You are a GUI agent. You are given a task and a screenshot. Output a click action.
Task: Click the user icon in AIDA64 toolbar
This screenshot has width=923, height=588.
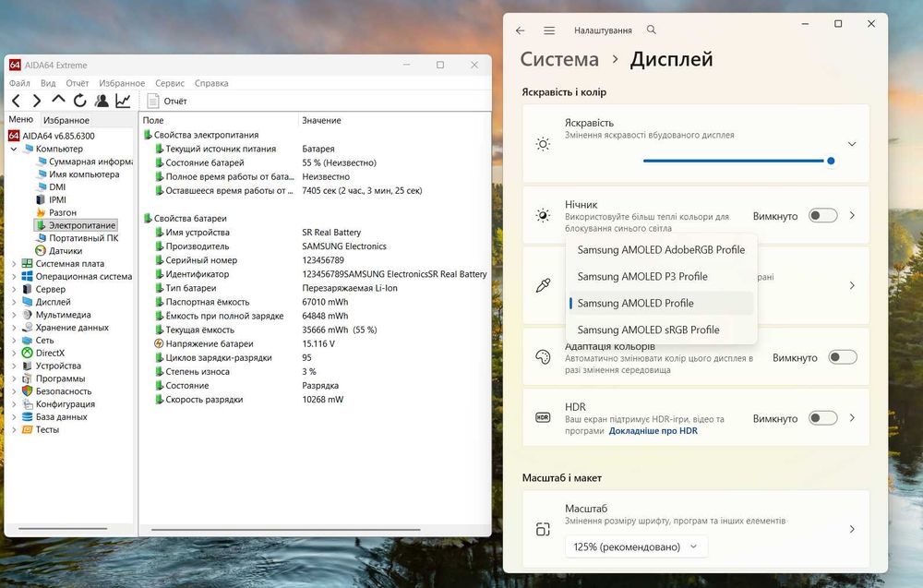tap(102, 101)
